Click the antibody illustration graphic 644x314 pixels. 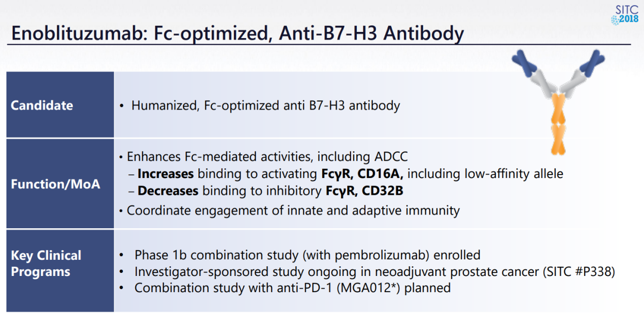point(559,101)
